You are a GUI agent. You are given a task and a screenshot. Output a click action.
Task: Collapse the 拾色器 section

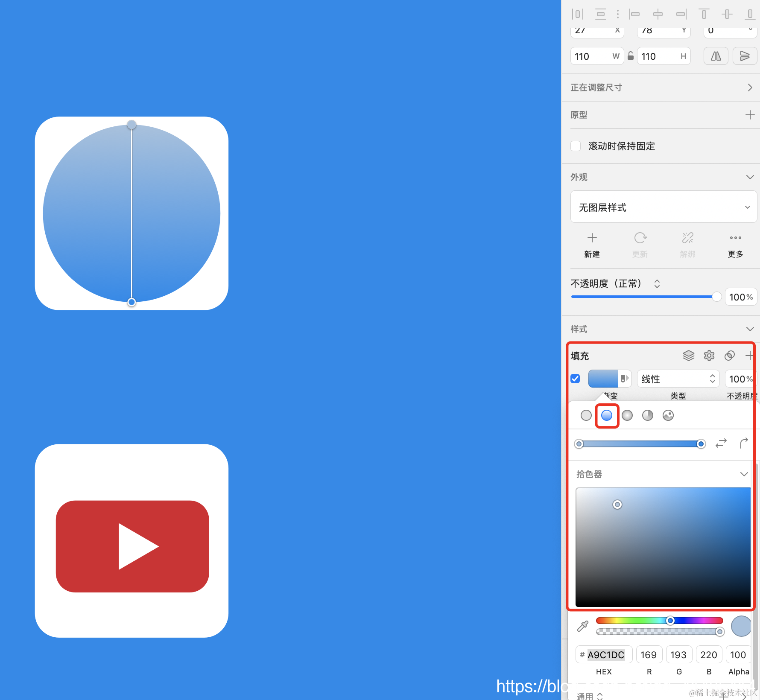click(744, 474)
